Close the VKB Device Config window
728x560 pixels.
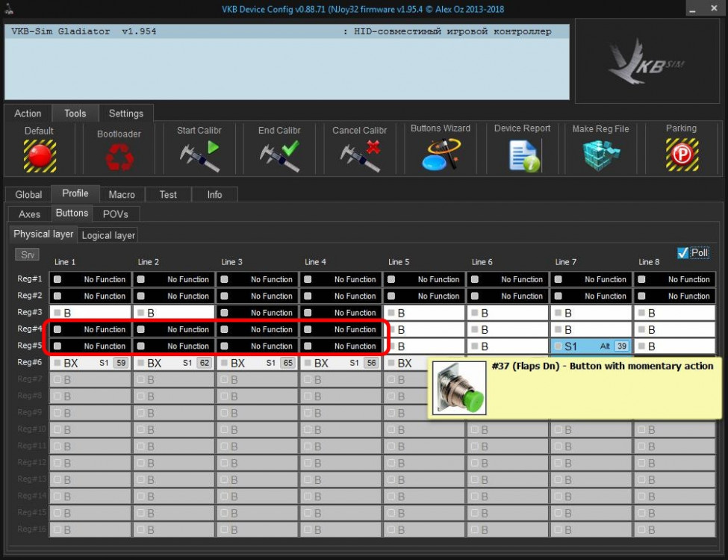coord(714,8)
